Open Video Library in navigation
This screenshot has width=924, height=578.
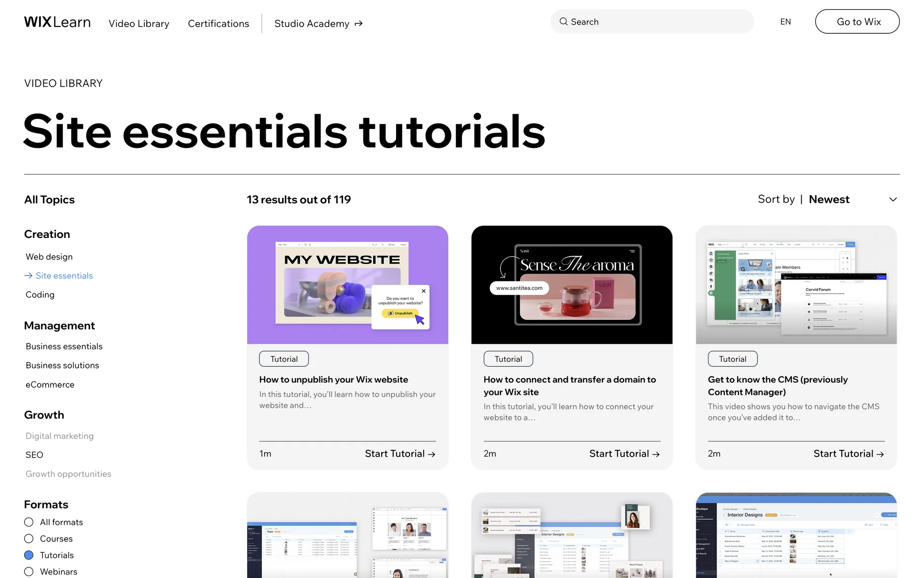(139, 24)
